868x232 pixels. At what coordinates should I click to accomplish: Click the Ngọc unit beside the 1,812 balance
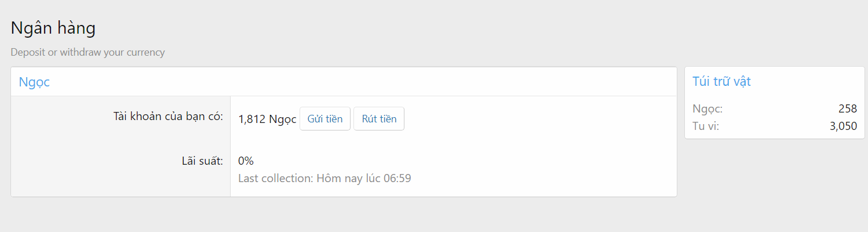point(283,119)
